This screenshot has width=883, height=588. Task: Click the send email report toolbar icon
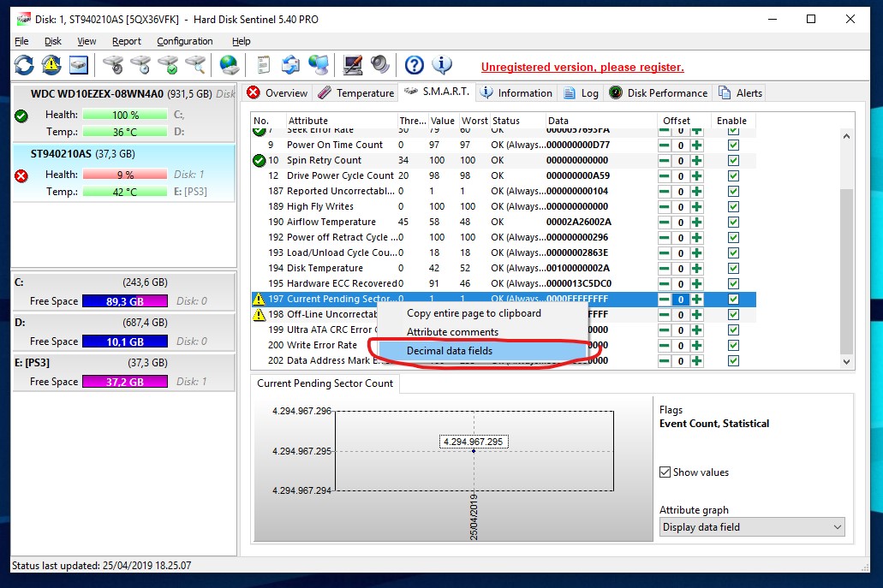point(290,65)
